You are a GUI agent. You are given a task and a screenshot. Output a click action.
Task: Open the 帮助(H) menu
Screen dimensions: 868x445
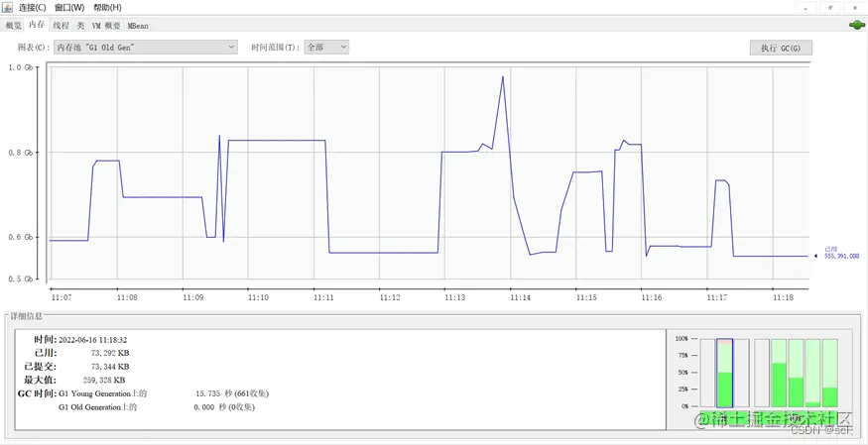(107, 8)
